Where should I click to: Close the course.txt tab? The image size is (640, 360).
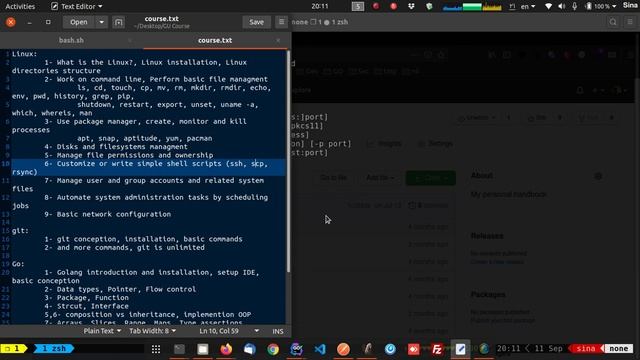(278, 40)
